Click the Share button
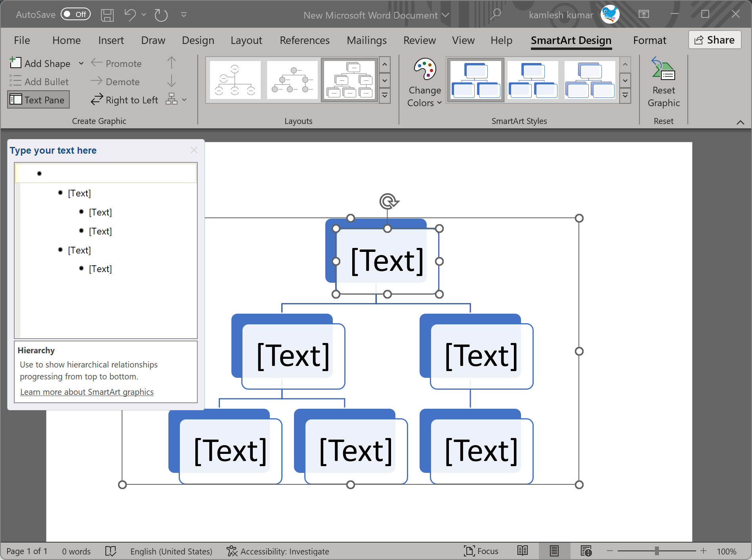Viewport: 752px width, 560px height. pyautogui.click(x=715, y=40)
